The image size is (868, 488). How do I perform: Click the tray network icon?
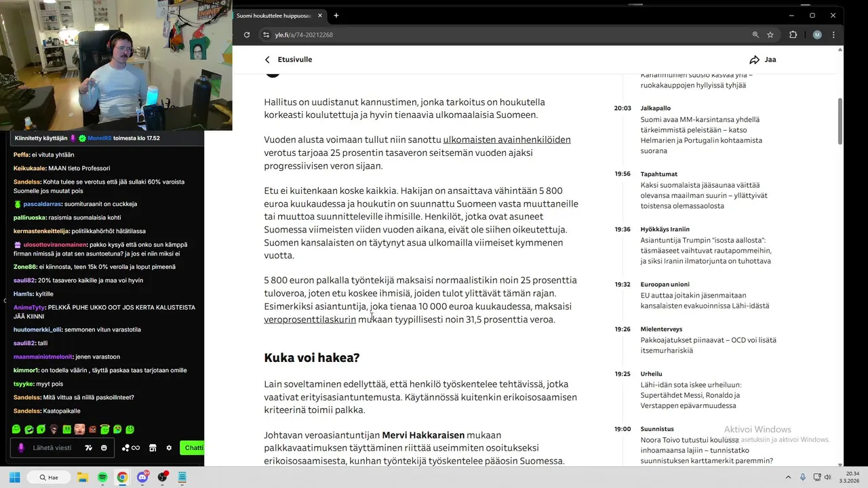[816, 477]
